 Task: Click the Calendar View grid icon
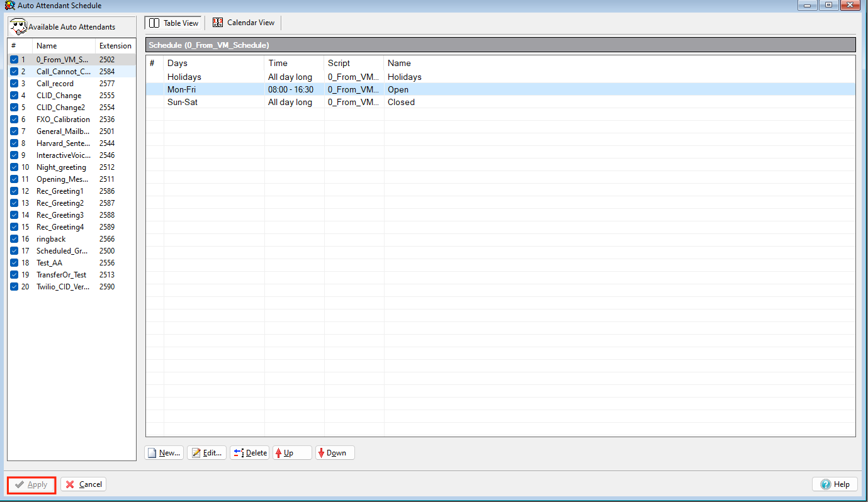(x=218, y=23)
